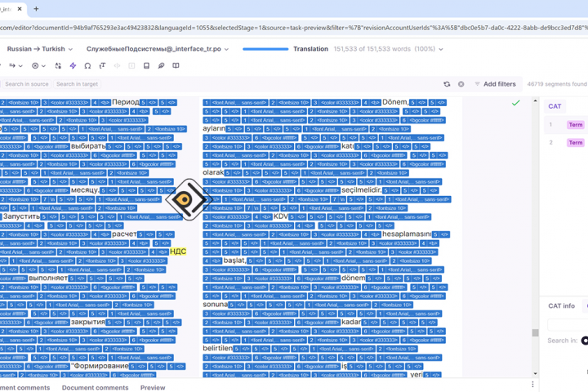588x392 pixels.
Task: Click the scrollbar up arrow
Action: 535,101
